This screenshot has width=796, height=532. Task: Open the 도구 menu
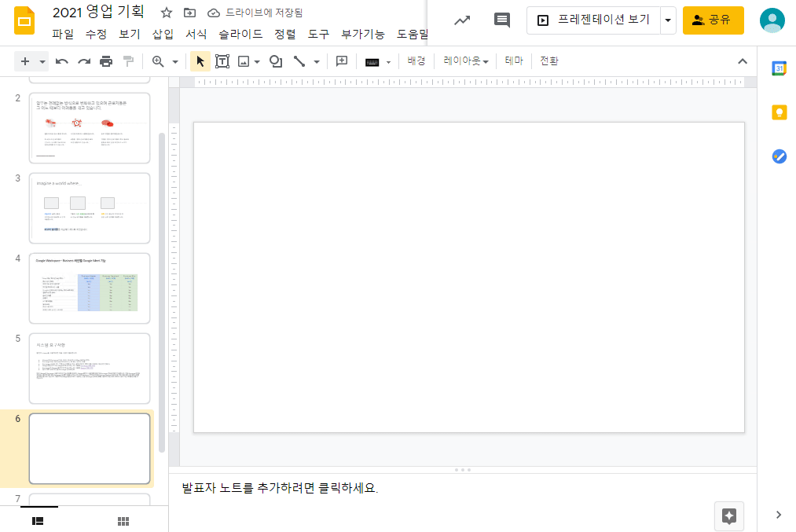319,34
